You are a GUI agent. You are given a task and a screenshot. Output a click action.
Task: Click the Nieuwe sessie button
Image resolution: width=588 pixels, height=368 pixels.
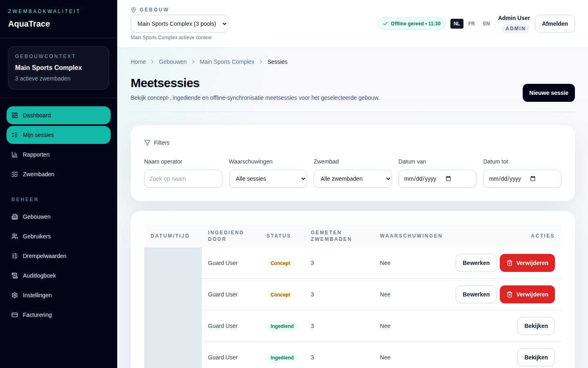click(549, 93)
